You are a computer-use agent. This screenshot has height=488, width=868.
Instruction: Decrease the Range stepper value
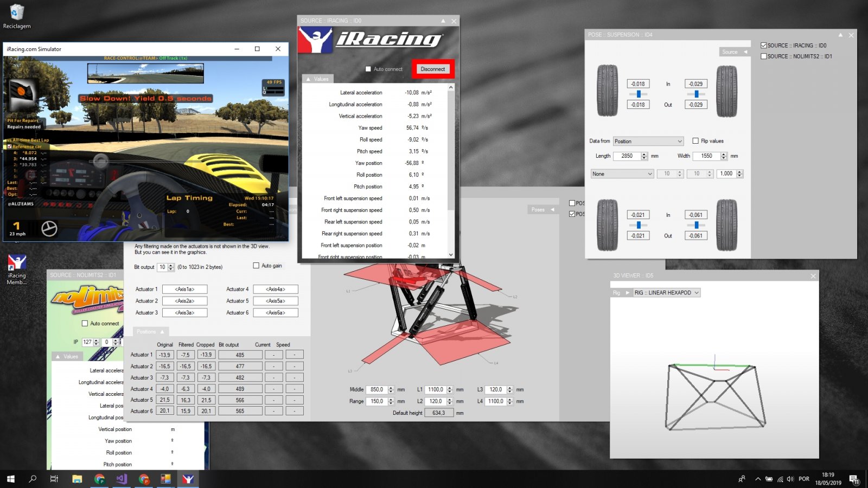click(391, 403)
